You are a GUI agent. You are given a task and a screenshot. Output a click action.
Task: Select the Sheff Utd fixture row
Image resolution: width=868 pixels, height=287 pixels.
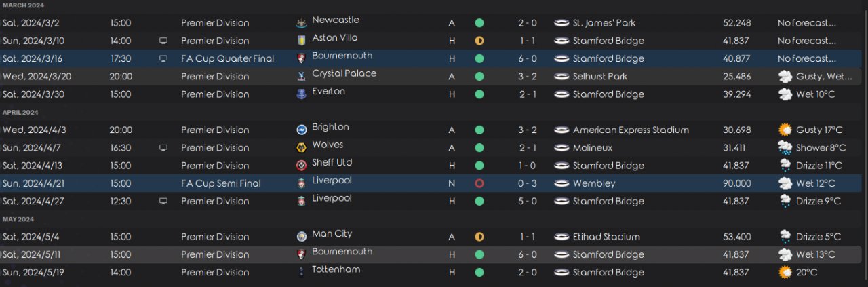tap(434, 166)
